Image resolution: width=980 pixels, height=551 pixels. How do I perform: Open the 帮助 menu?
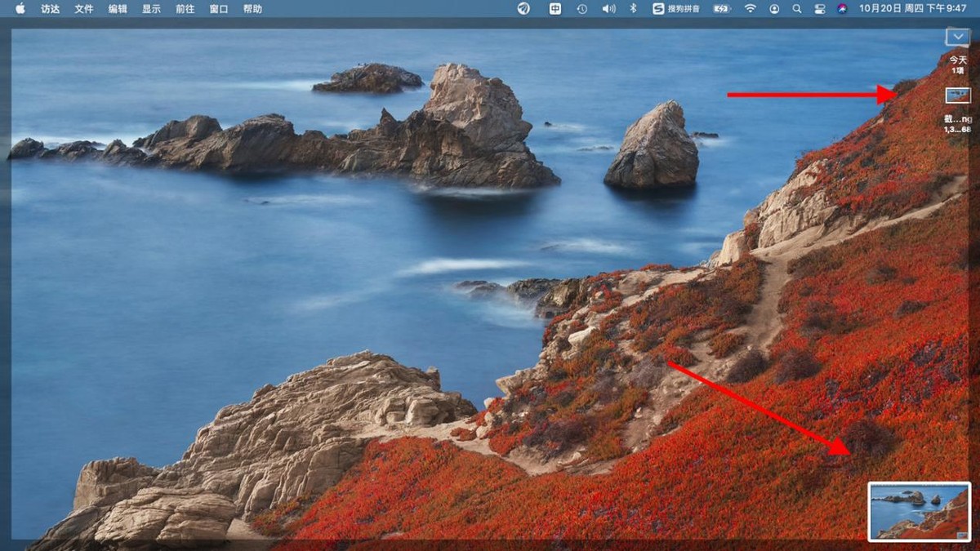252,9
